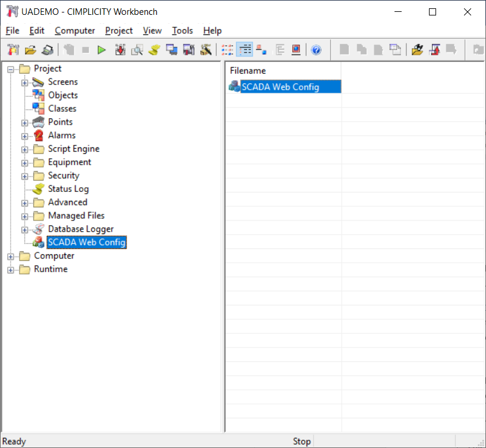Click the red-framed blue square toolbar icon

click(x=296, y=49)
